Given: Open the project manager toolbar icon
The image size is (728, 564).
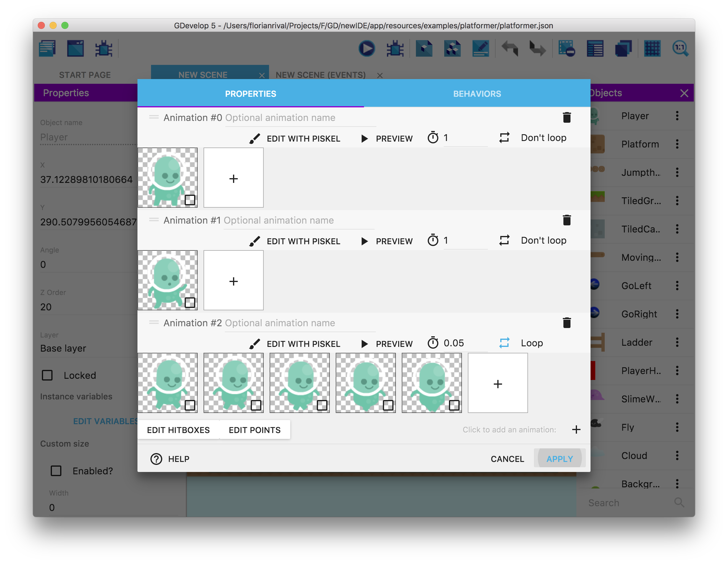Looking at the screenshot, I should pos(47,49).
